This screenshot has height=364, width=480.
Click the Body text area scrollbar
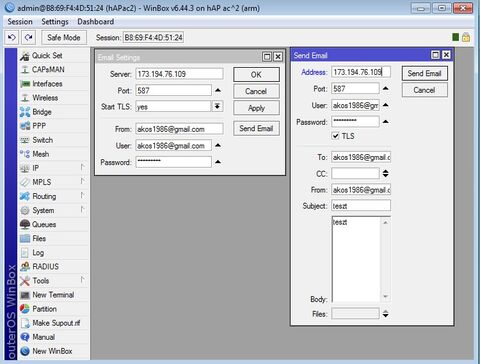(385, 259)
